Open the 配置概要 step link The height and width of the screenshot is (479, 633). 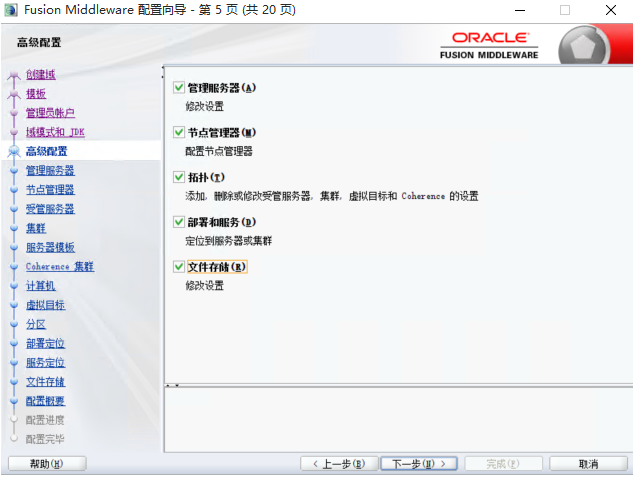tap(45, 401)
